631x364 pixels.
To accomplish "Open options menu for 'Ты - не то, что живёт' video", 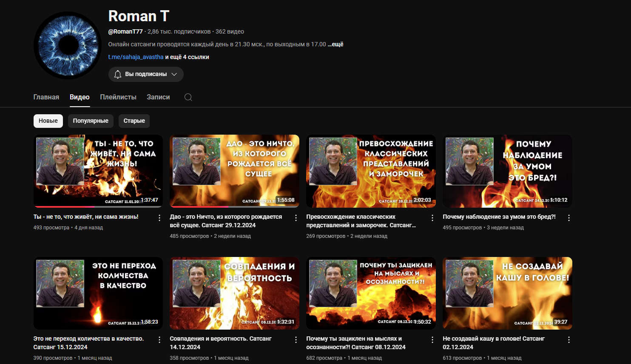I will pos(159,218).
